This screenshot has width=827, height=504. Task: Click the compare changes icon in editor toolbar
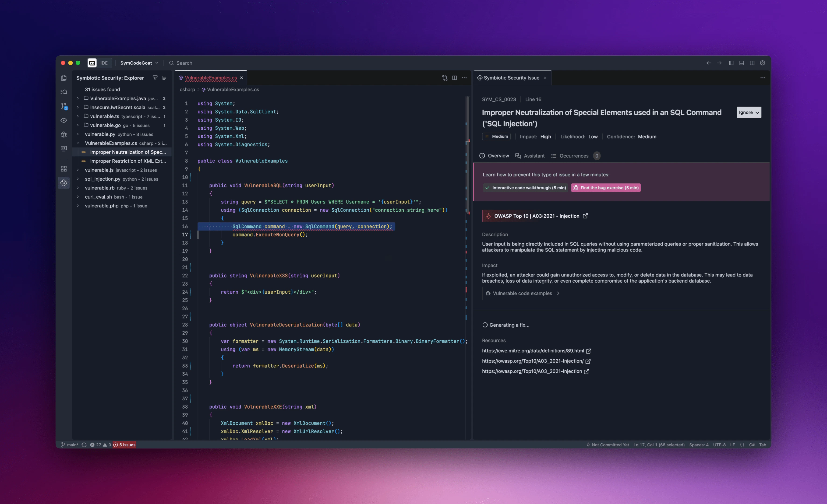click(445, 78)
